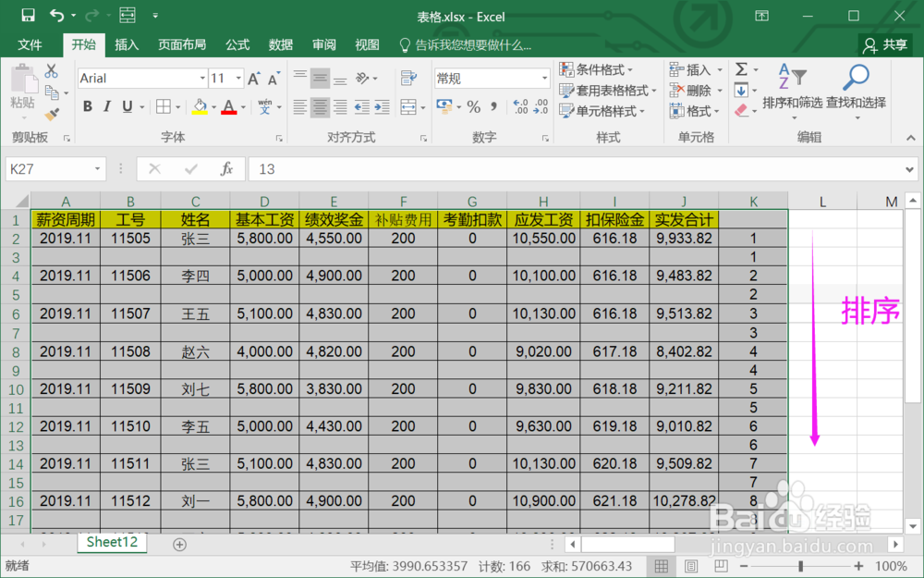The width and height of the screenshot is (924, 578).
Task: Add a new sheet with plus button
Action: [180, 545]
